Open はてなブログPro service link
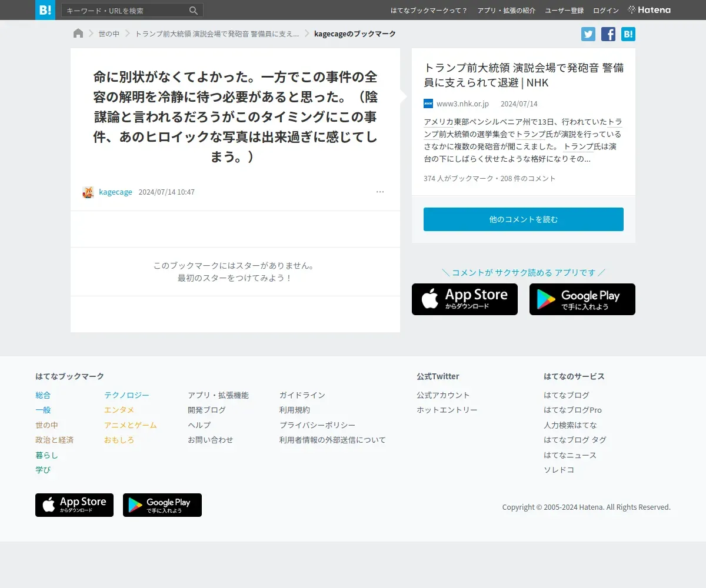Image resolution: width=706 pixels, height=588 pixels. pyautogui.click(x=572, y=410)
